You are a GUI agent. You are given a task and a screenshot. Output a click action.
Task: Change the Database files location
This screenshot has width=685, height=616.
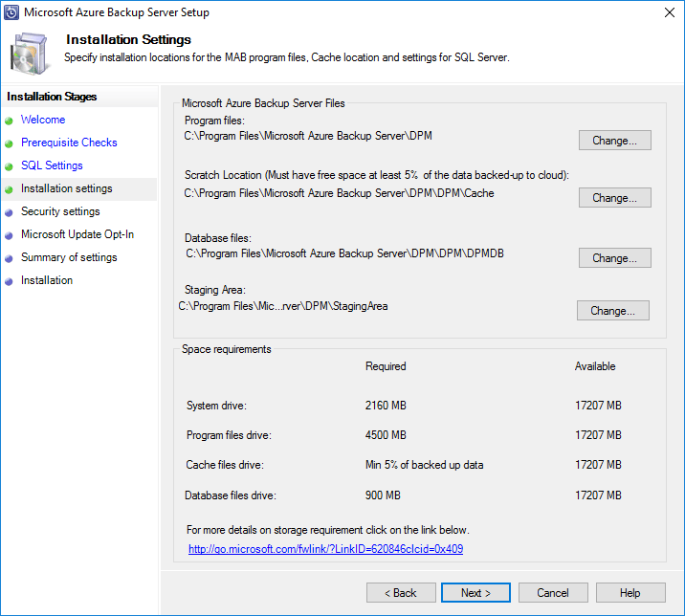614,257
